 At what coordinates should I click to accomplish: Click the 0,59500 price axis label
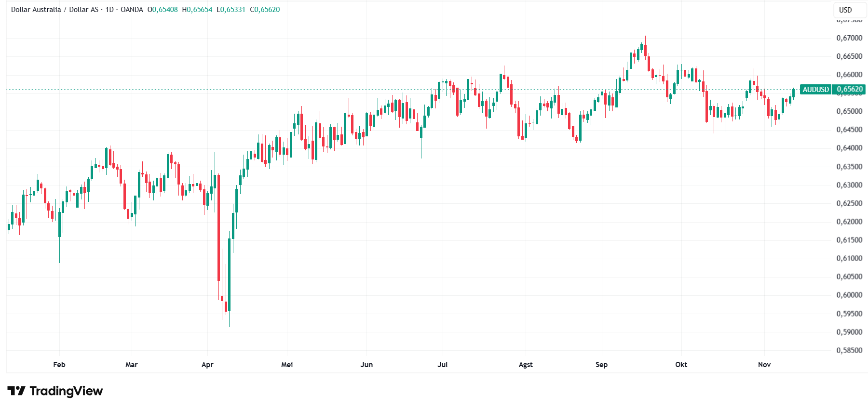(x=849, y=314)
